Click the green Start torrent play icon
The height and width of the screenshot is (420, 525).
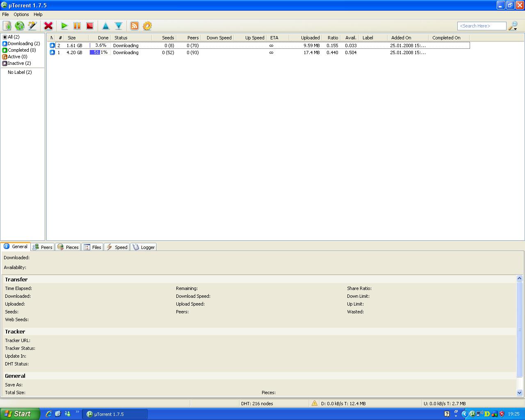pyautogui.click(x=64, y=26)
